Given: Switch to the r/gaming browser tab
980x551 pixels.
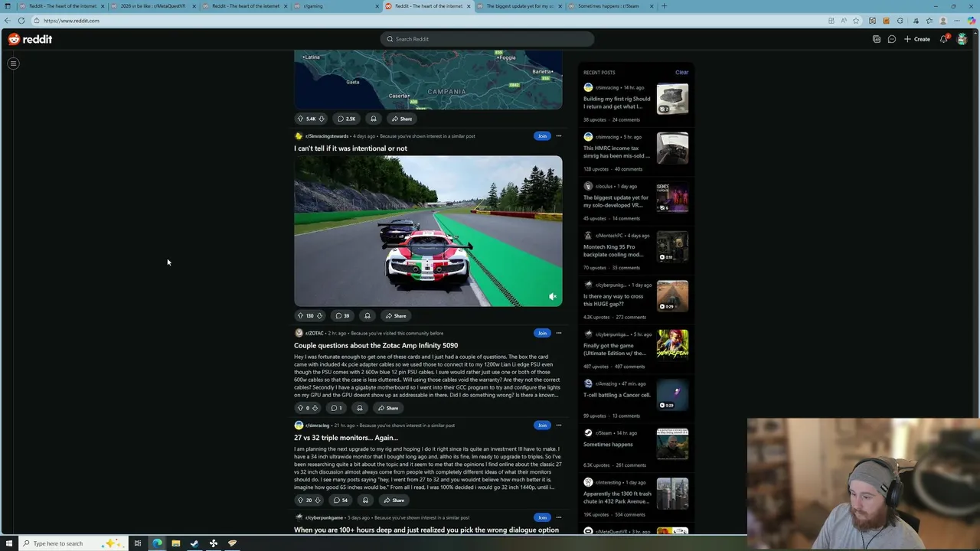Looking at the screenshot, I should 337,6.
